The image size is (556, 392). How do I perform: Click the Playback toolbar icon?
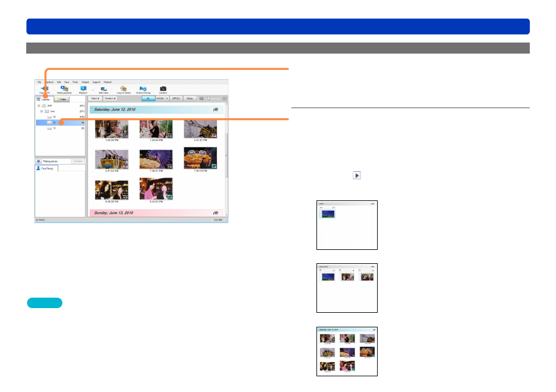[x=83, y=89]
